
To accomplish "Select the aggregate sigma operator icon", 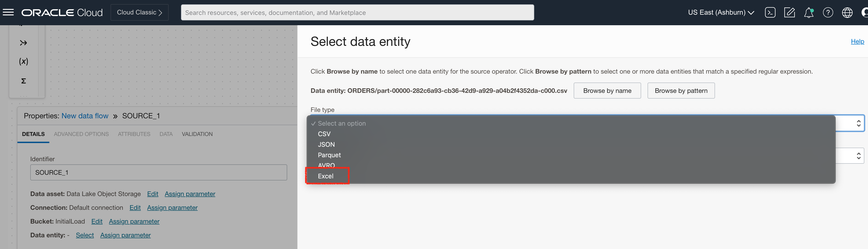I will click(x=23, y=81).
